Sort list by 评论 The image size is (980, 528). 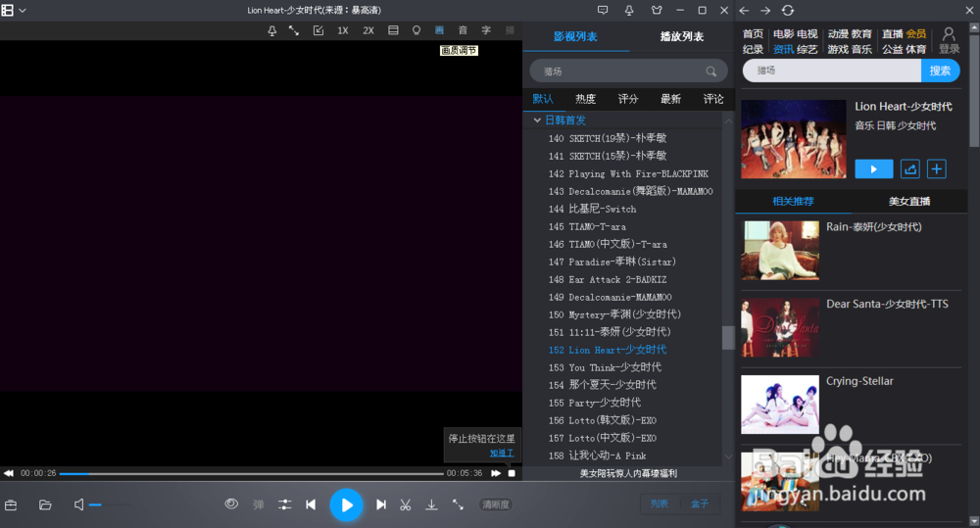click(x=713, y=99)
